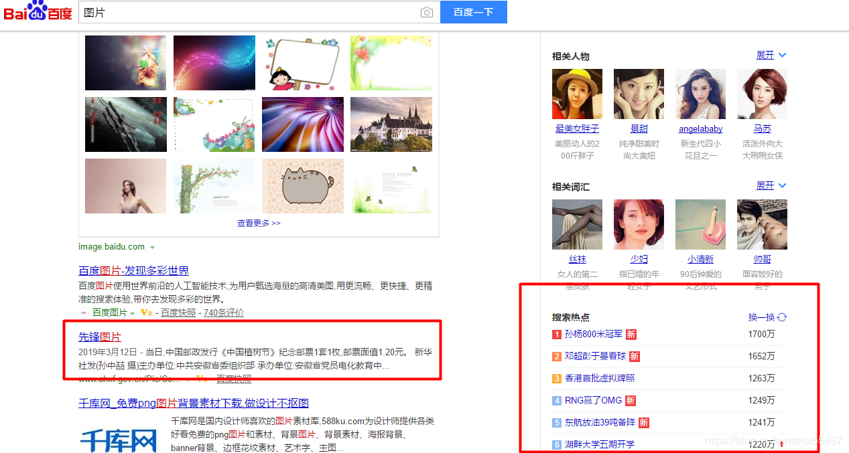Open hot search 孙杨800米冠军

click(x=593, y=334)
